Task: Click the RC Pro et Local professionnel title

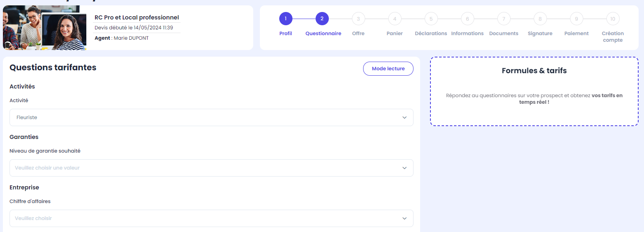Action: 137,17
